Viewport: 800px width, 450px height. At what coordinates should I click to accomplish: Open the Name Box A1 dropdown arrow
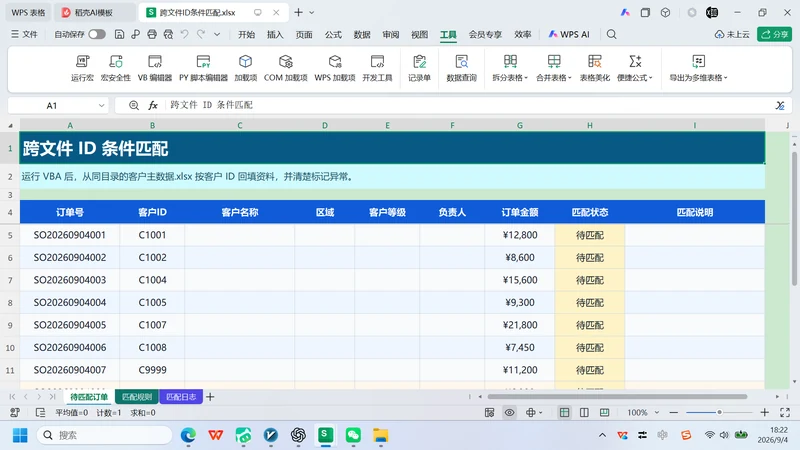(x=102, y=106)
